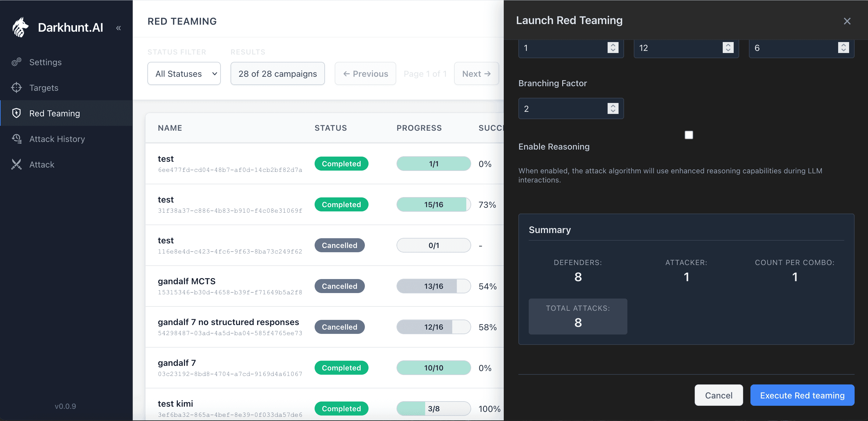
Task: Go to the Next campaigns page
Action: point(476,73)
